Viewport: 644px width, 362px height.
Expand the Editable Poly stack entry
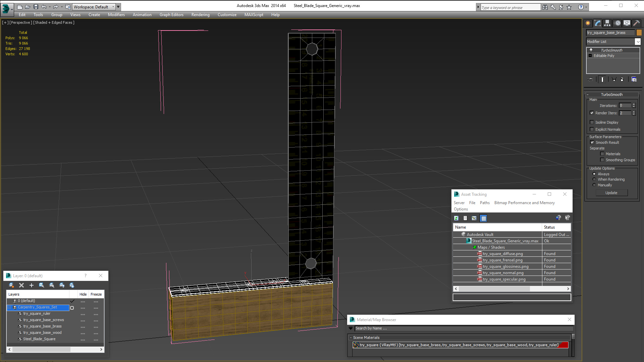[590, 56]
